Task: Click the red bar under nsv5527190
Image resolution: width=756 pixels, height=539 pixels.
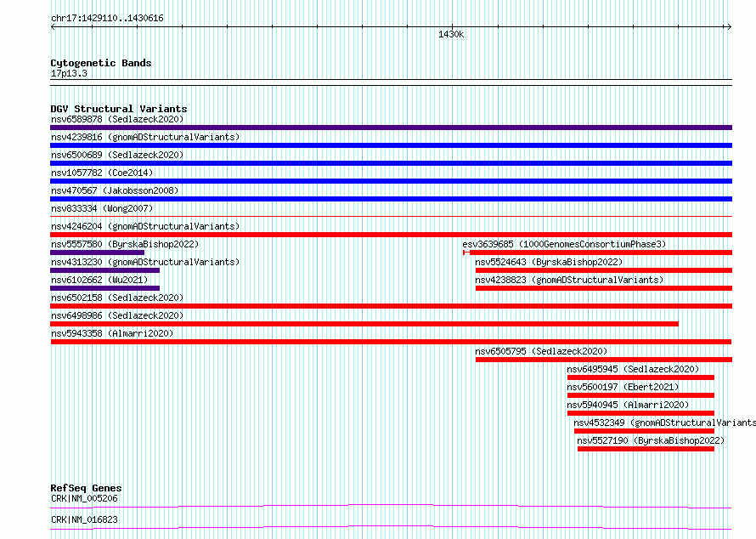Action: click(646, 449)
